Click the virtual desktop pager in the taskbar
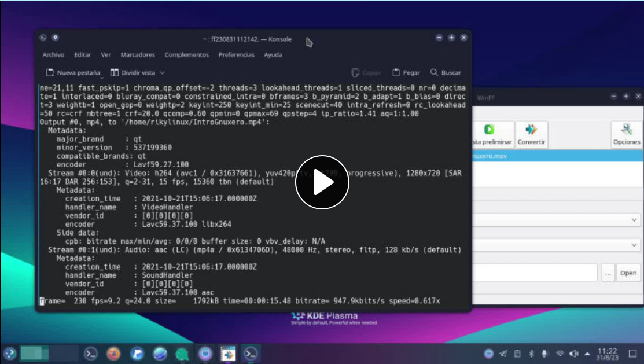Image resolution: width=644 pixels, height=364 pixels. pyautogui.click(x=49, y=354)
